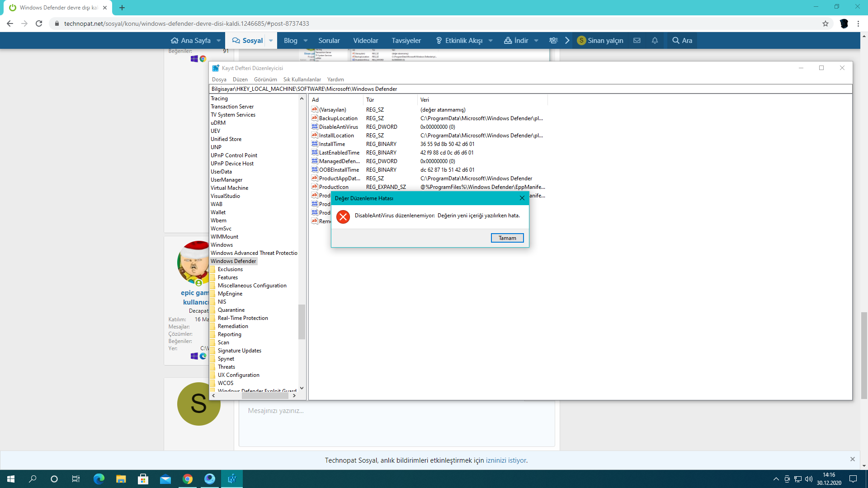The width and height of the screenshot is (868, 488).
Task: Click the registry tree vertical scrollbar thumb
Action: [302, 322]
